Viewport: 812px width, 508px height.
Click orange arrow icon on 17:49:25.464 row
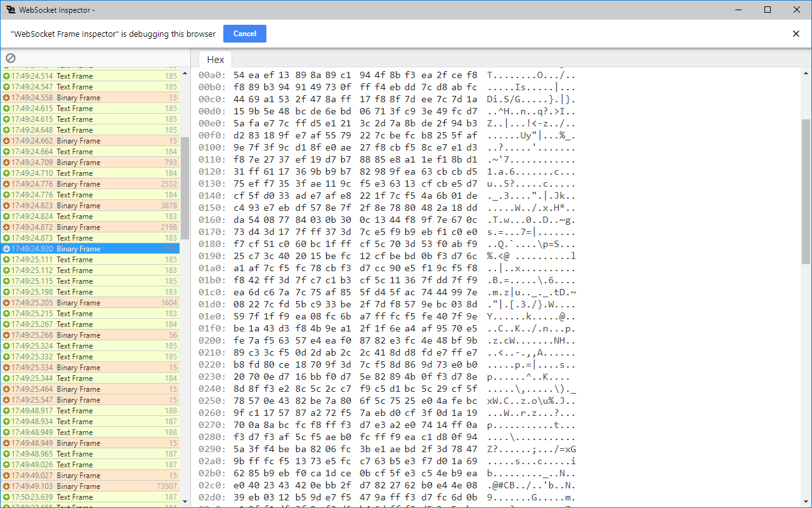(6, 389)
